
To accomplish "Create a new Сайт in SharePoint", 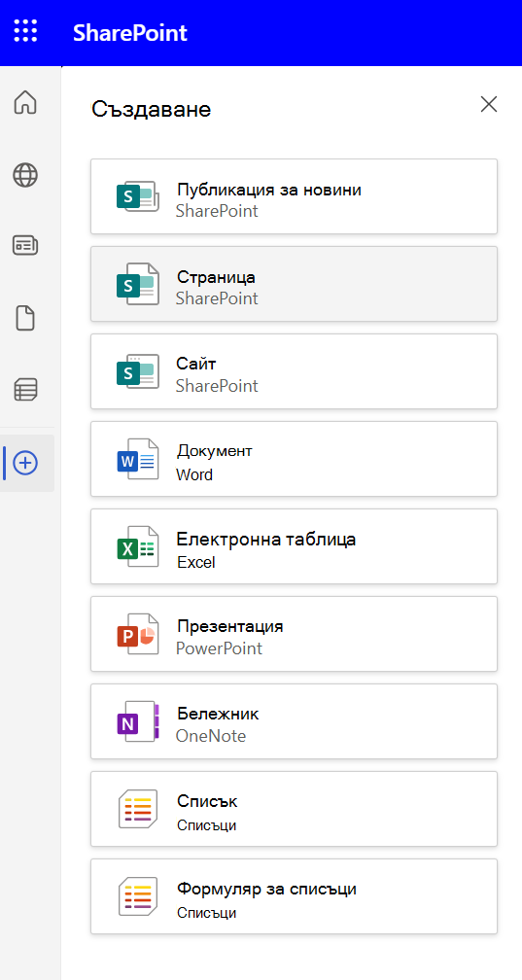I will pyautogui.click(x=294, y=371).
